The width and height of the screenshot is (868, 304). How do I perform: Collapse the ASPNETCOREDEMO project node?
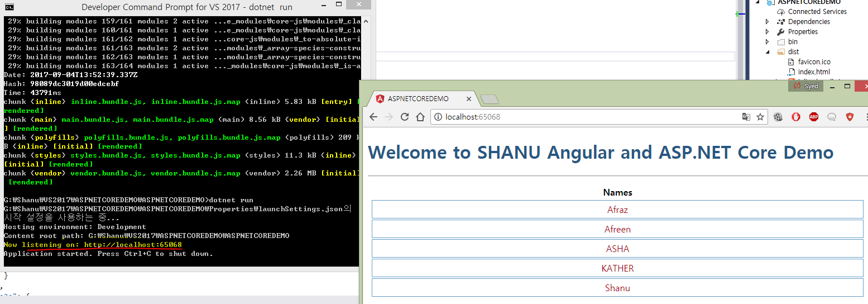pyautogui.click(x=759, y=2)
